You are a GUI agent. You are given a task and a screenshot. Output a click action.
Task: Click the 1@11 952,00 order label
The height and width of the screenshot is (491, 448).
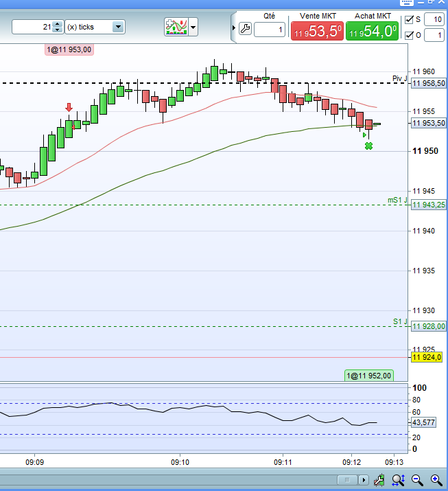click(369, 376)
